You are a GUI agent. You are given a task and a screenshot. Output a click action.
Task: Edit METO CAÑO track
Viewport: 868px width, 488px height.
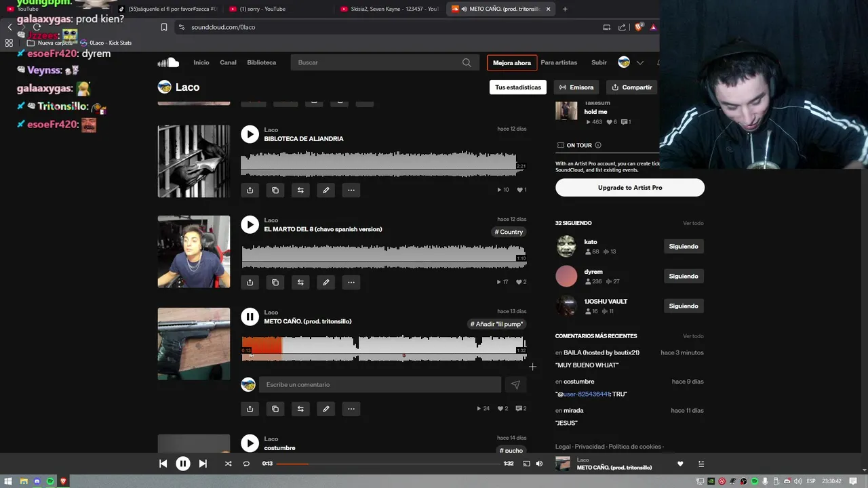pyautogui.click(x=326, y=409)
